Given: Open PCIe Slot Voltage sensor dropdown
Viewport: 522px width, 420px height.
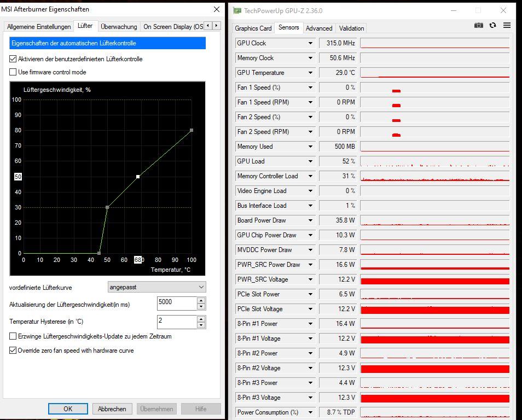Looking at the screenshot, I should point(310,309).
